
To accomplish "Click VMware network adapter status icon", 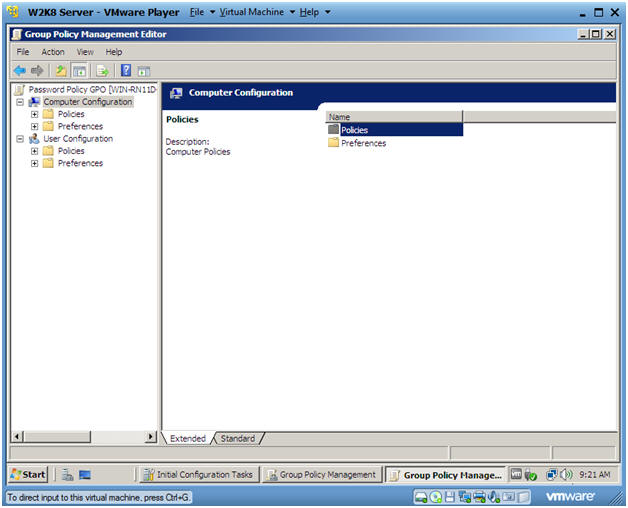I will [x=465, y=497].
